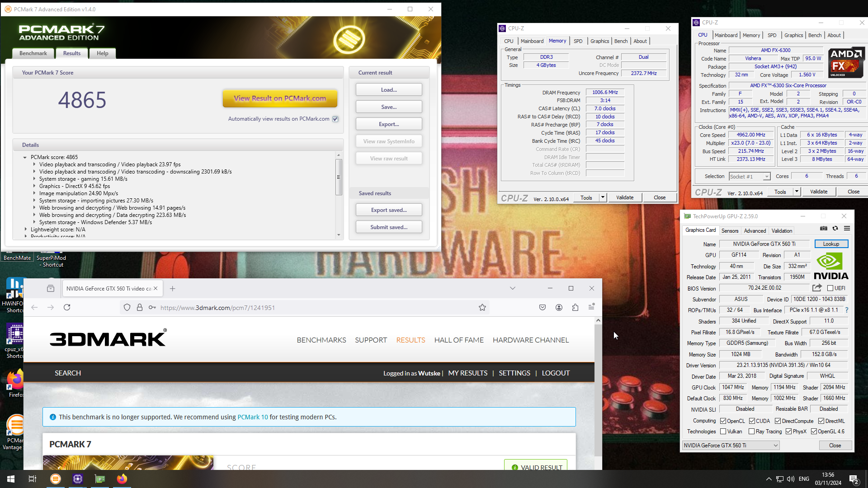Screen dimensions: 868x488
Task: Expand Video playback 23.97 fps row
Action: click(34, 164)
